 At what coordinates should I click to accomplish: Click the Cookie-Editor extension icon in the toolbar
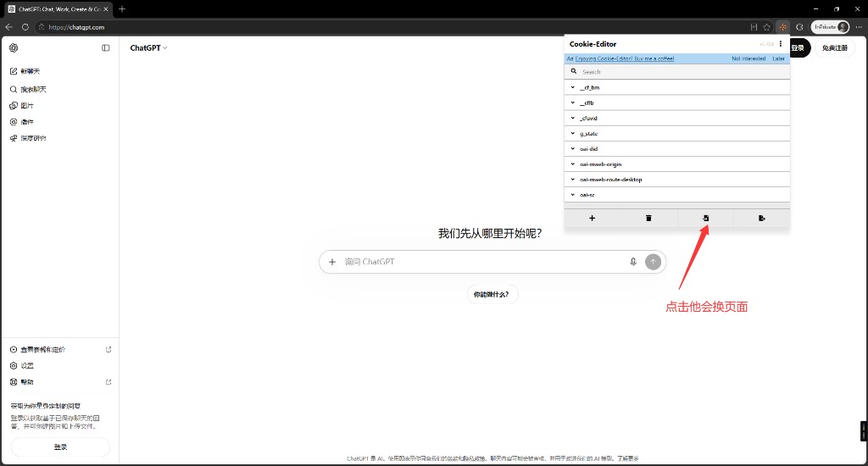click(x=782, y=26)
